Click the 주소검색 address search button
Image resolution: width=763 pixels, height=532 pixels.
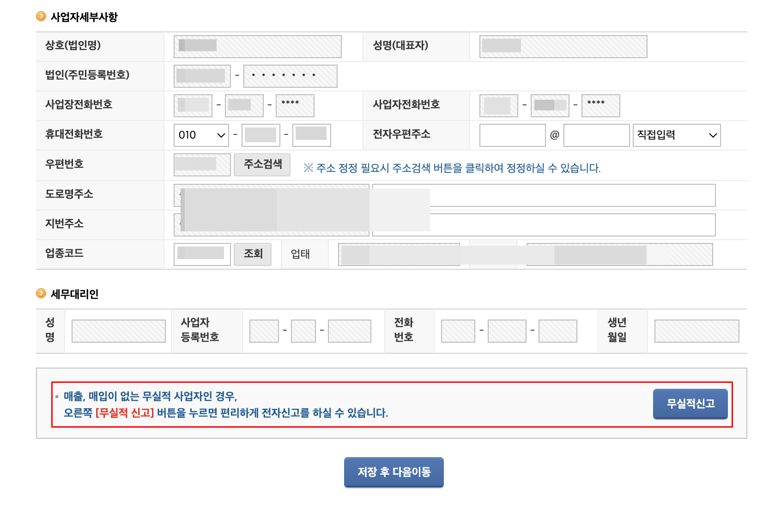pyautogui.click(x=262, y=165)
